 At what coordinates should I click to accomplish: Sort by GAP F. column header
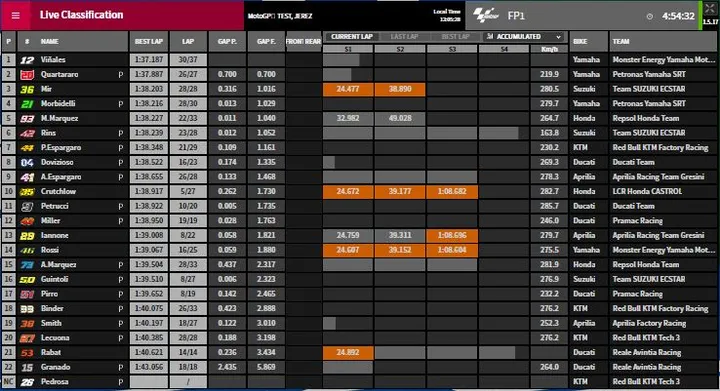(x=266, y=41)
